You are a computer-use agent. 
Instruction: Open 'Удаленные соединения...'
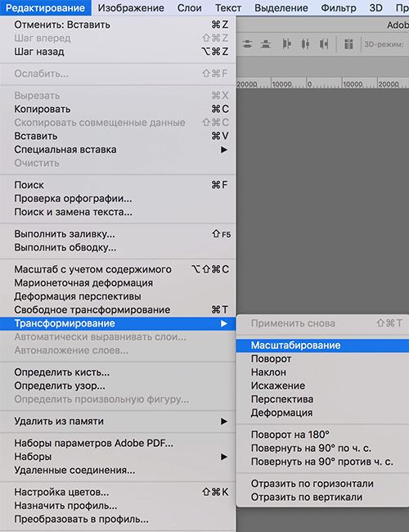[x=118, y=471]
